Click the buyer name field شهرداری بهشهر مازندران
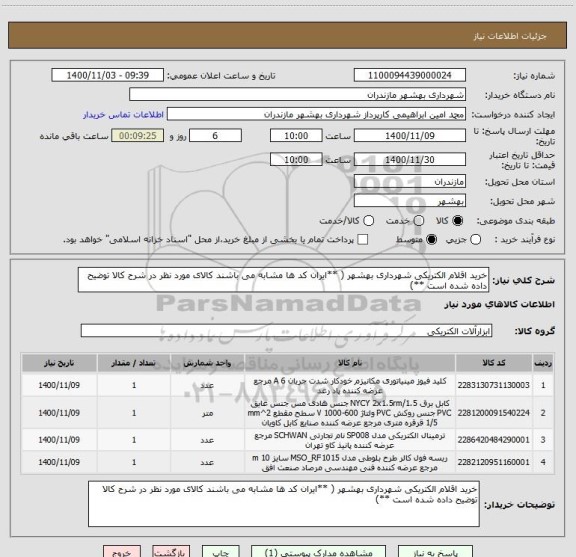 coord(298,95)
